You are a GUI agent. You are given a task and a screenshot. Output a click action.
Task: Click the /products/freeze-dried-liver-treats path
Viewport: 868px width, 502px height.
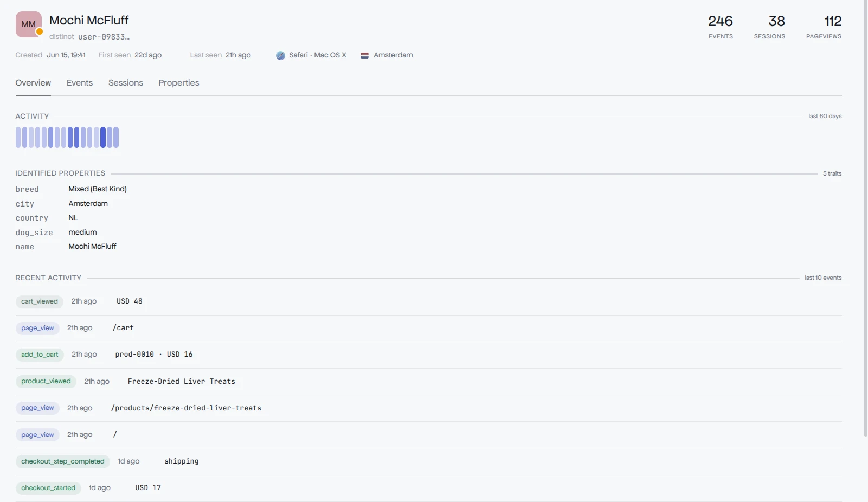pos(186,408)
